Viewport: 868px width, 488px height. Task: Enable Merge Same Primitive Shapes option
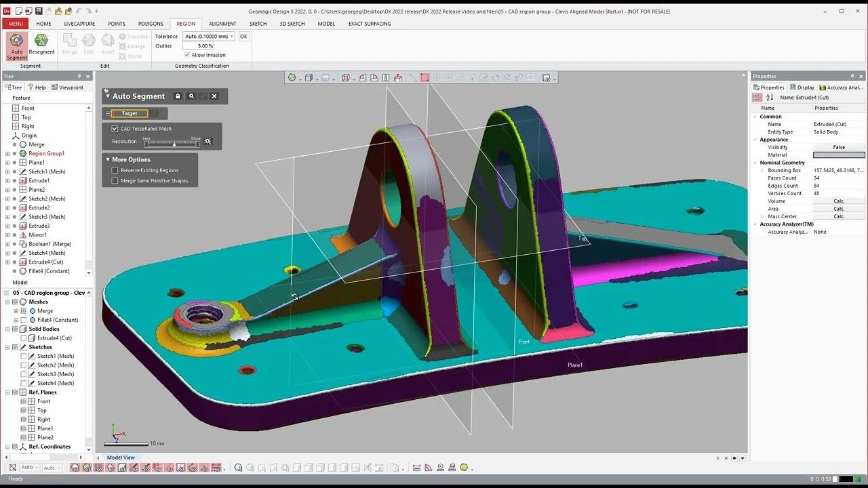pos(115,181)
